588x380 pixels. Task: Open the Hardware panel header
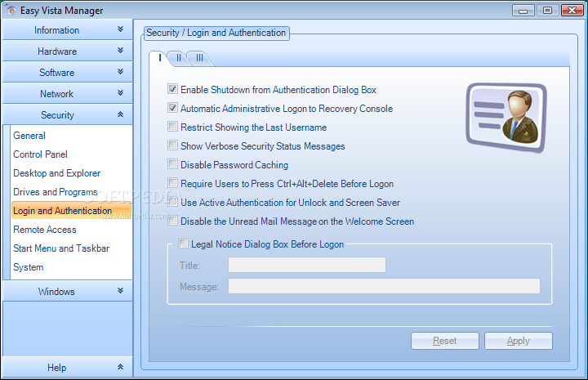[x=68, y=51]
